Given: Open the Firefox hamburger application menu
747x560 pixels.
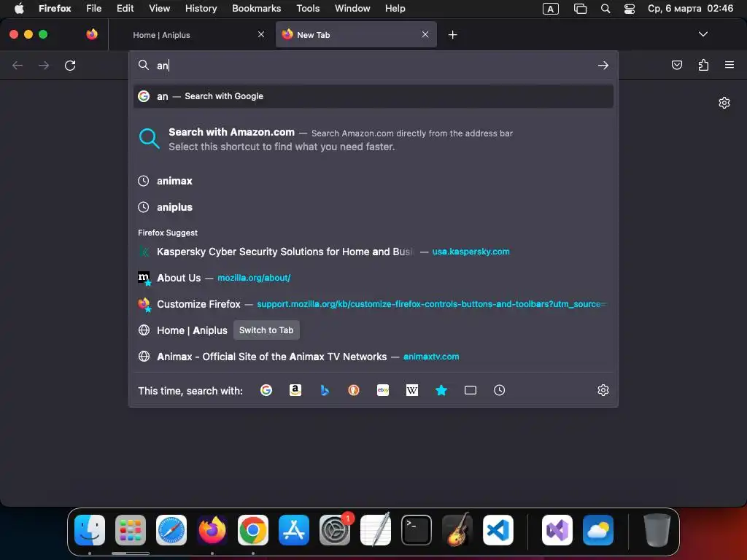Looking at the screenshot, I should [729, 65].
